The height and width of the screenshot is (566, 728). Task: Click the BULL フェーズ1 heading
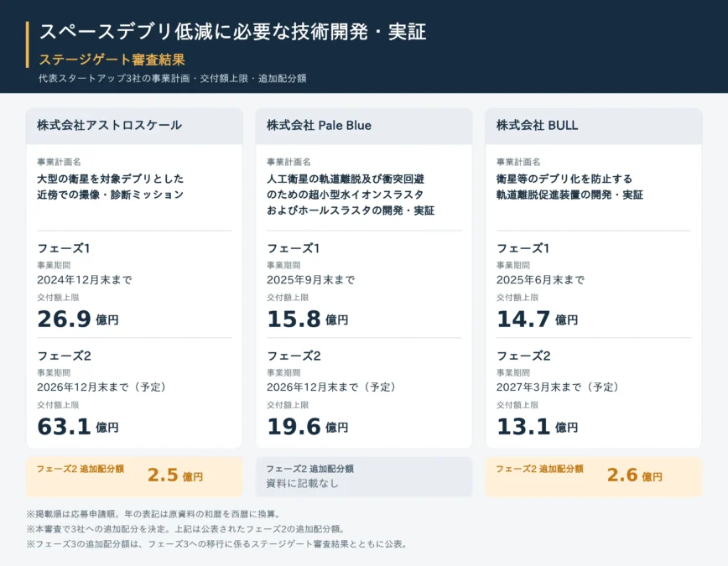[523, 248]
